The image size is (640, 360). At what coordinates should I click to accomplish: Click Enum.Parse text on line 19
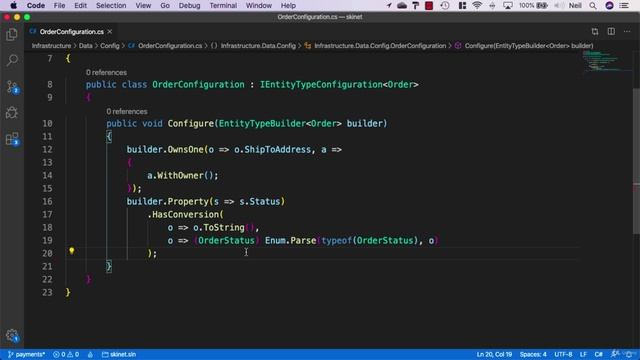click(290, 240)
